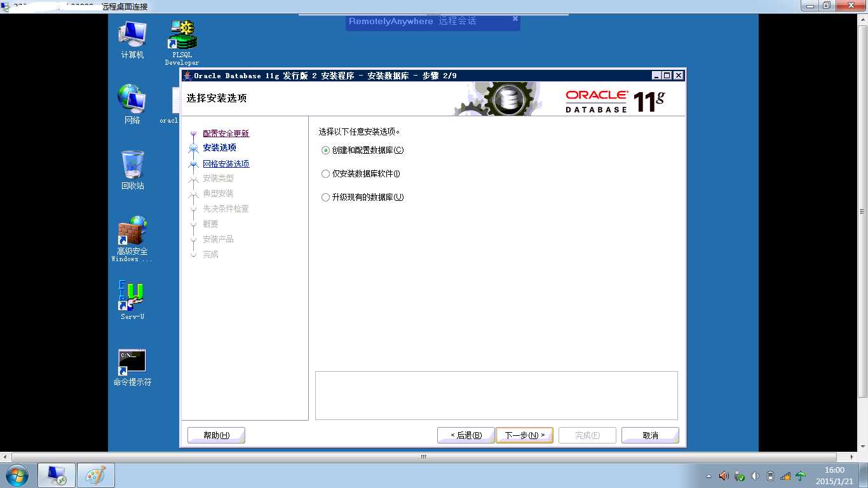The width and height of the screenshot is (868, 488).
Task: Click the 安装类型 step label
Action: 218,179
